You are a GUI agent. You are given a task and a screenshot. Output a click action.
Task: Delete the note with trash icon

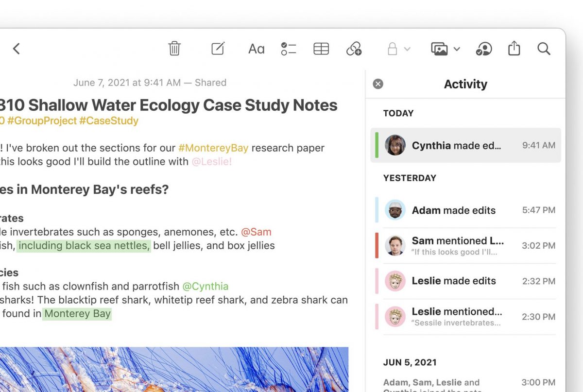pos(174,49)
